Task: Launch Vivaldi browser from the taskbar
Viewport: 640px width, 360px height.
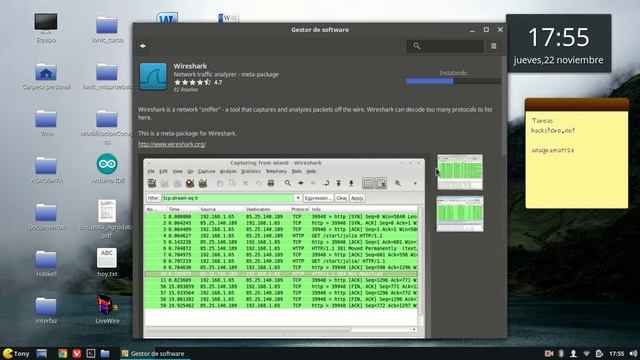Action: click(77, 353)
